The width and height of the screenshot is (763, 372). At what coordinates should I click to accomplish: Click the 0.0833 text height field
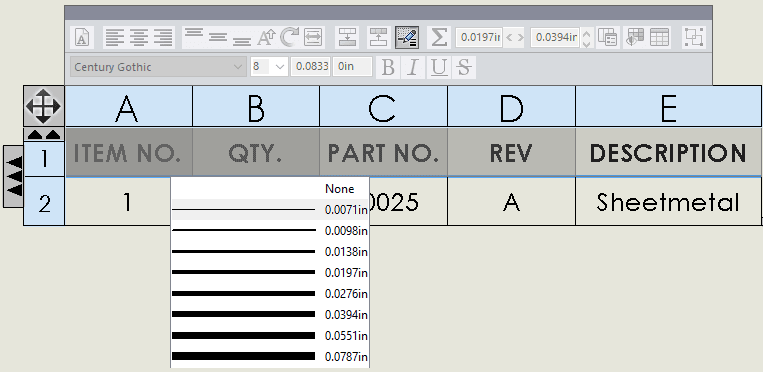311,67
